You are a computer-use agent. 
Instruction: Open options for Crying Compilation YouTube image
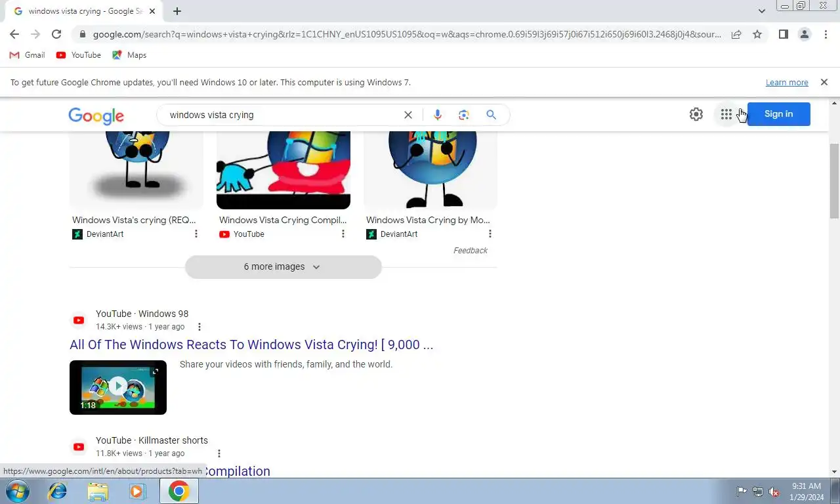[x=343, y=234]
